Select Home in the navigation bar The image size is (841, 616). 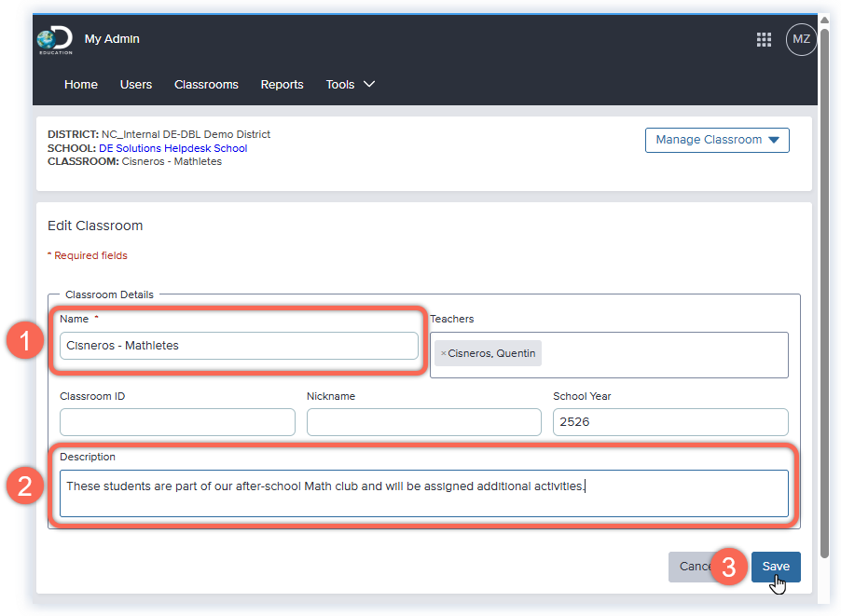pos(80,84)
